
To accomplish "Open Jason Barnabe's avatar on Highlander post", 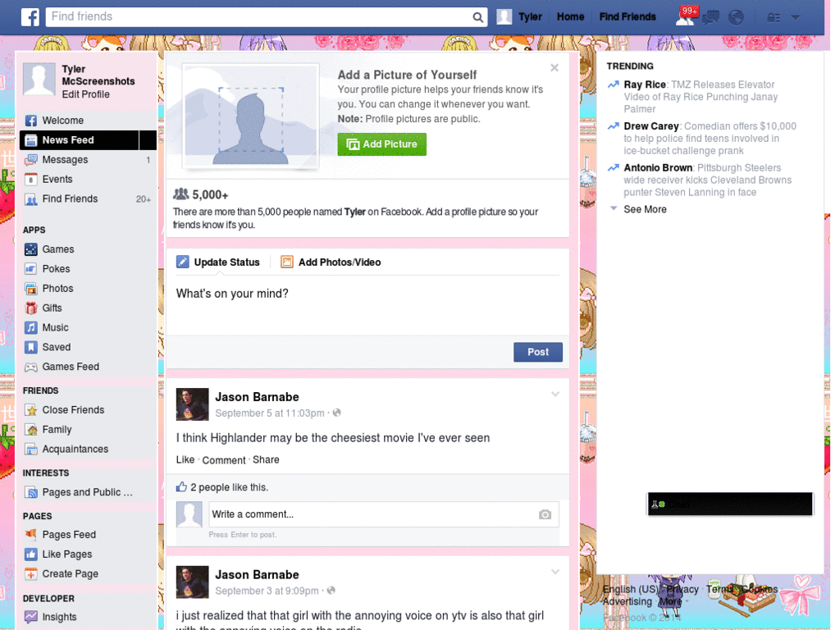I will click(x=192, y=404).
